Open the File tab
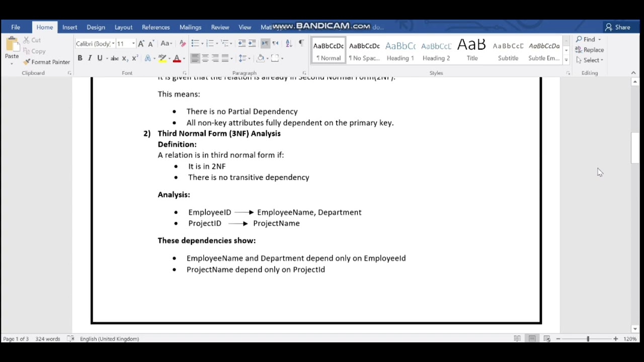This screenshot has height=362, width=644. (x=16, y=27)
